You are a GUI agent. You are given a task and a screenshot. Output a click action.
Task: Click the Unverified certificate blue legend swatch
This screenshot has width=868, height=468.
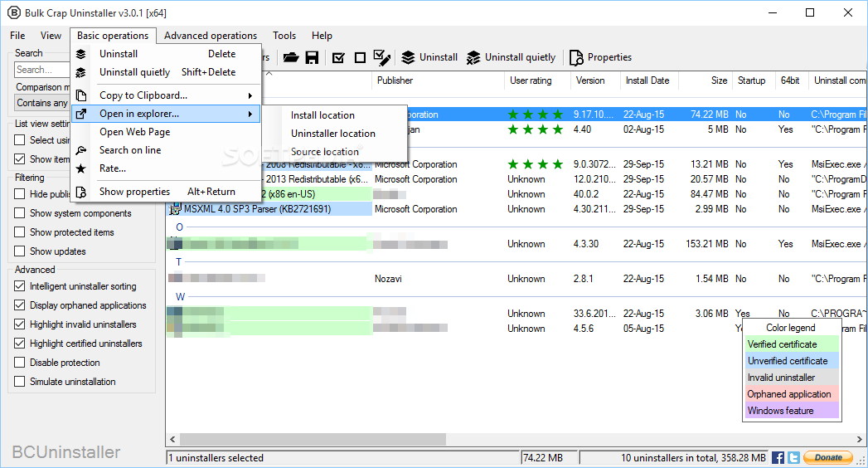[x=792, y=361]
